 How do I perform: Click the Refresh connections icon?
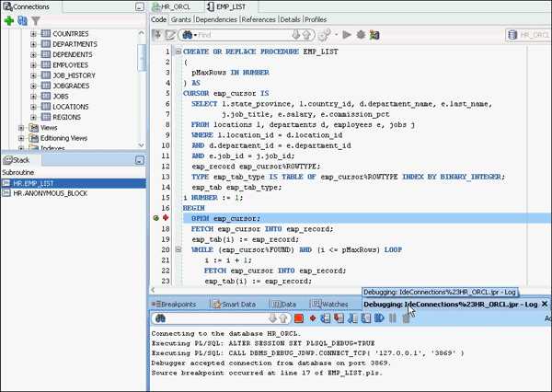click(22, 21)
